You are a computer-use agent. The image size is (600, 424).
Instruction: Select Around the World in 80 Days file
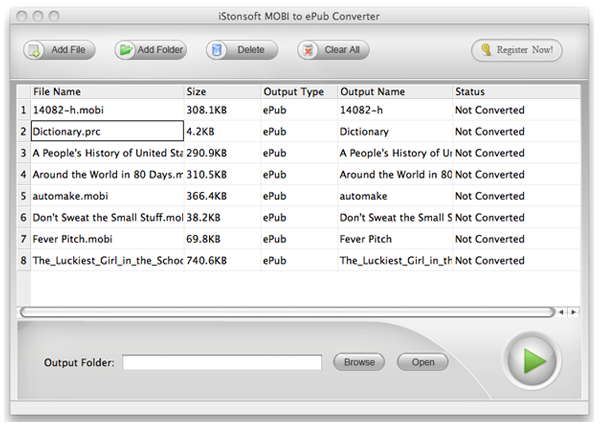click(108, 174)
